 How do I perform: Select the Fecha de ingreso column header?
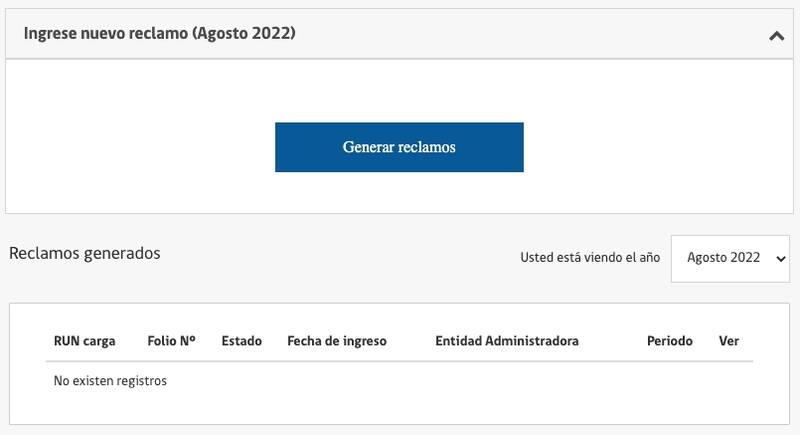click(x=336, y=341)
